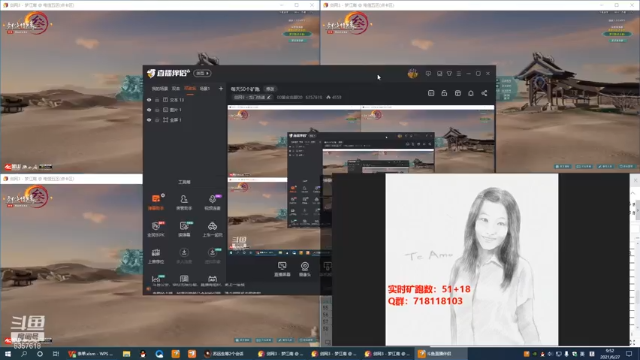Hide the text source using its eye icon
This screenshot has height=360, width=640.
[x=149, y=100]
